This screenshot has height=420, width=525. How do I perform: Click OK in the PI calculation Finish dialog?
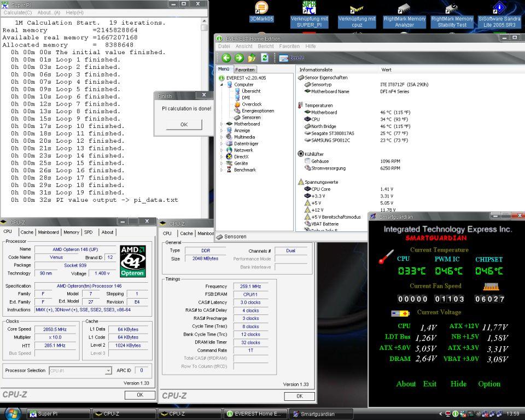point(184,125)
